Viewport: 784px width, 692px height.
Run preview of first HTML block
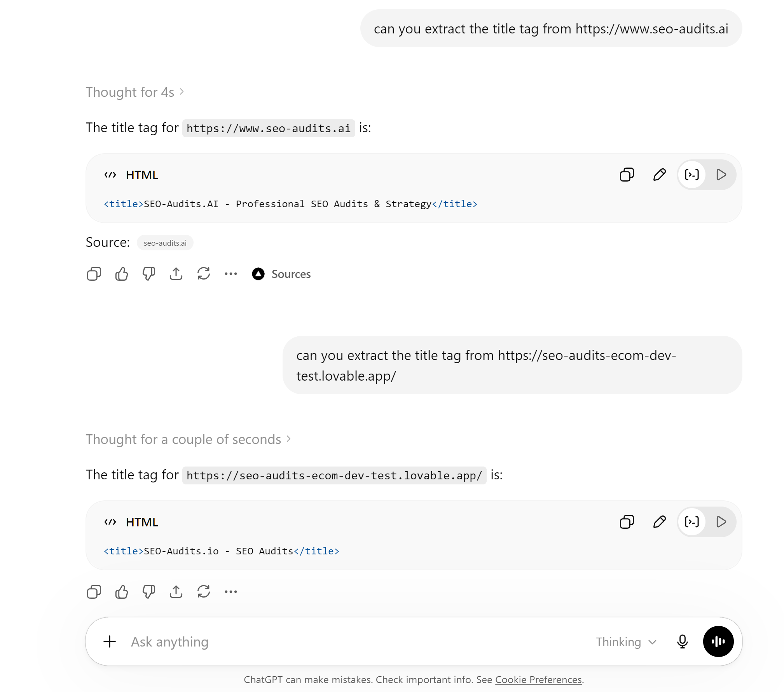[721, 175]
